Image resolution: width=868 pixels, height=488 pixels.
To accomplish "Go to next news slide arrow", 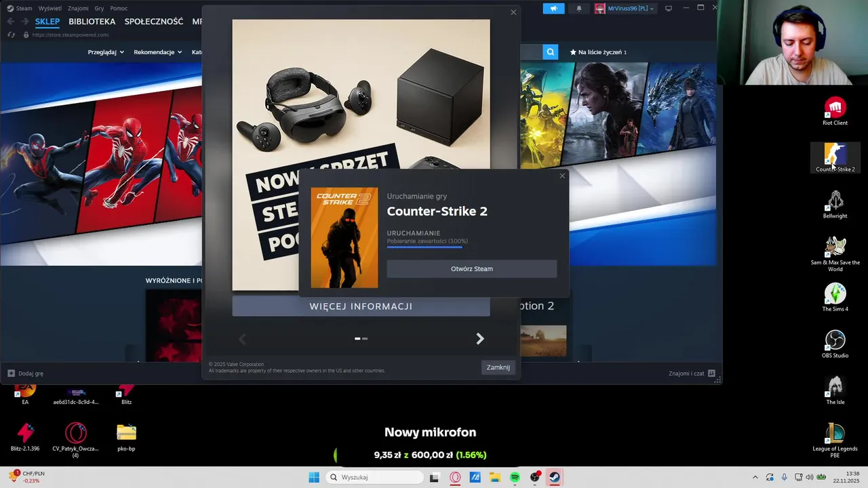I will pos(479,338).
